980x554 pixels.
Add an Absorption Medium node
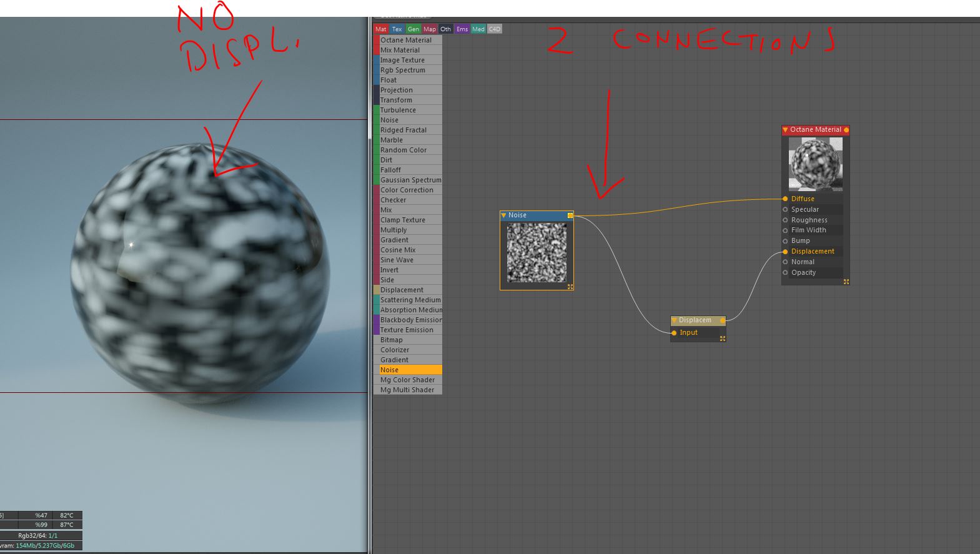(408, 310)
